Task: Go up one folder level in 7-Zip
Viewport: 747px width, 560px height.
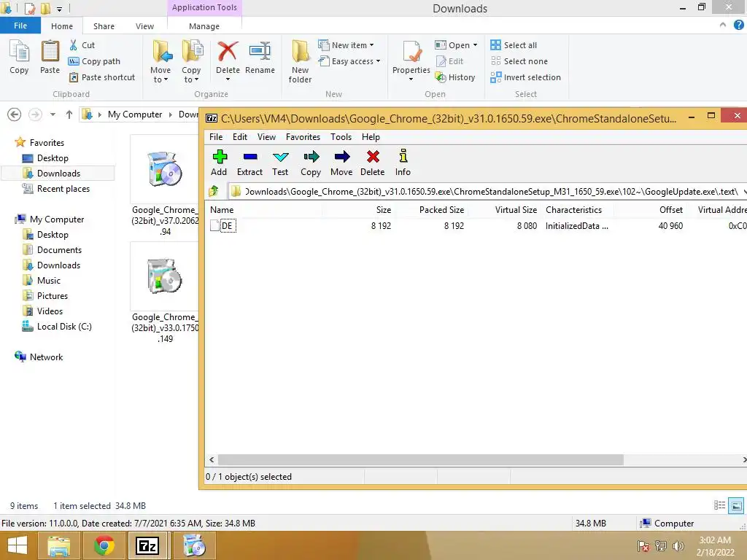Action: coord(214,192)
